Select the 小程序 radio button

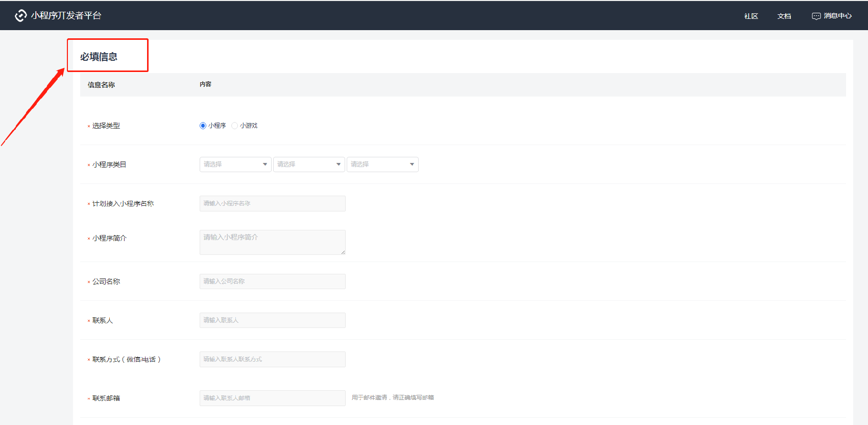203,126
